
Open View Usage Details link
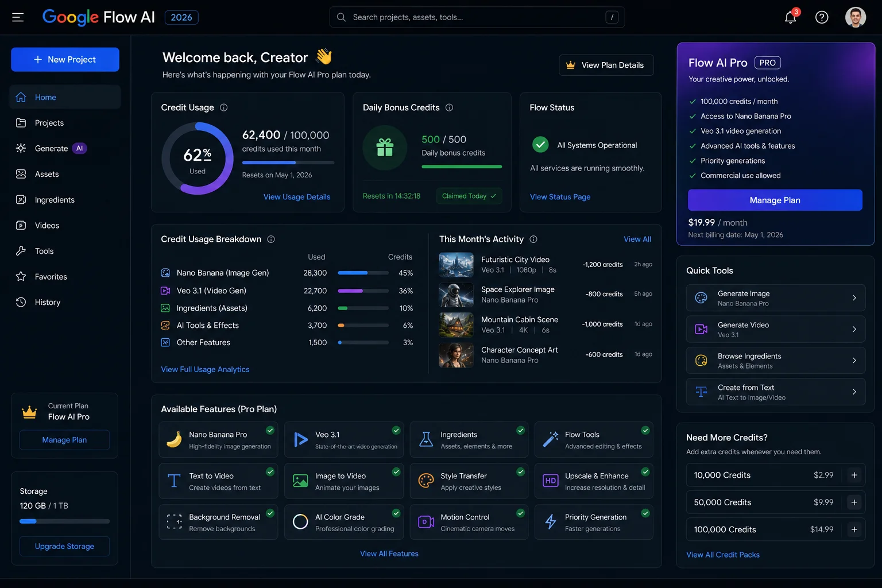point(297,197)
